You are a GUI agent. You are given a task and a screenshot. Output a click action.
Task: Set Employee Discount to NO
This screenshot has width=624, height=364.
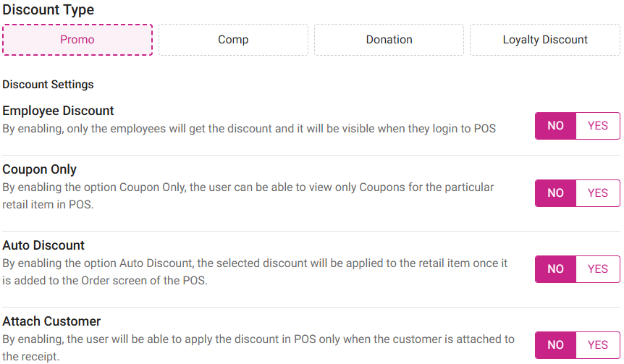coord(555,126)
